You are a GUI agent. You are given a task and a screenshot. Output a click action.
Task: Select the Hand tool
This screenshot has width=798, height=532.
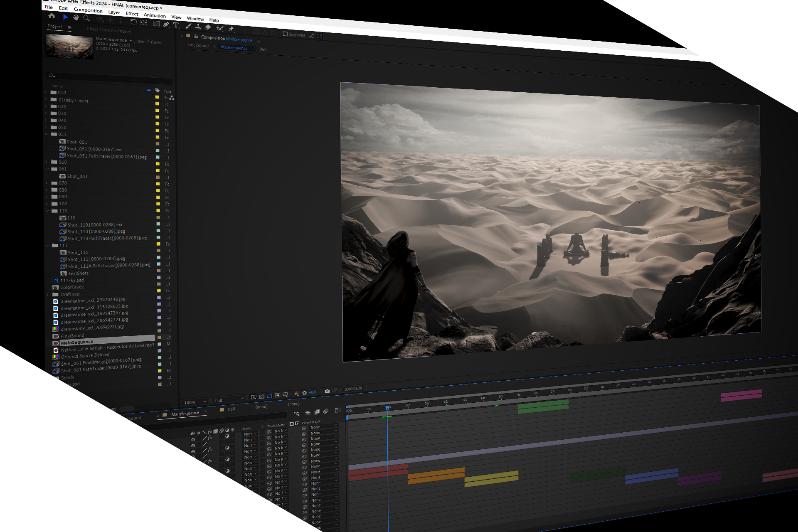coord(76,17)
